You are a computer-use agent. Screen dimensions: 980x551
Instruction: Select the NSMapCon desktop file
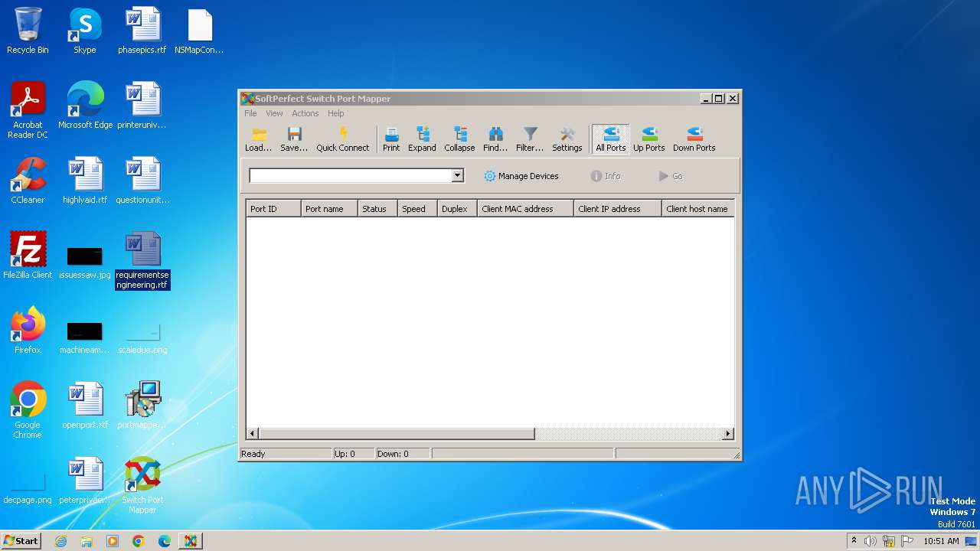pos(200,31)
